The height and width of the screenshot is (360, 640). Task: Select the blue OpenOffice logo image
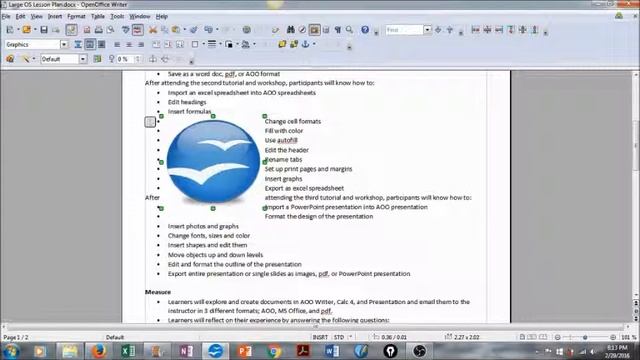click(x=213, y=162)
